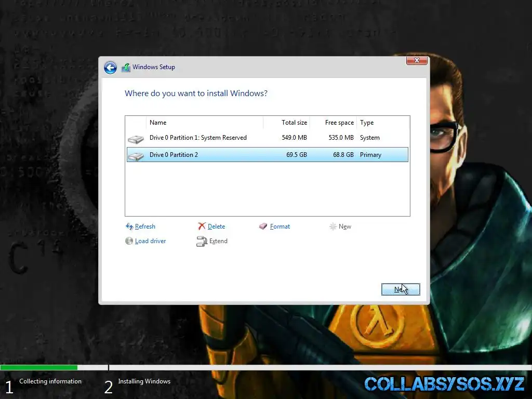Click the 535.0 MB free space value
532x399 pixels.
341,138
